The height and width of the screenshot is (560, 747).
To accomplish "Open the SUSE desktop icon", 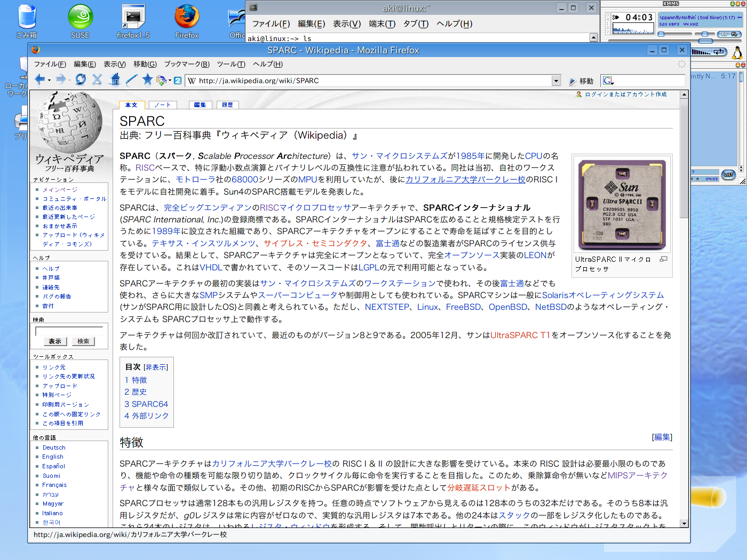I will [80, 21].
